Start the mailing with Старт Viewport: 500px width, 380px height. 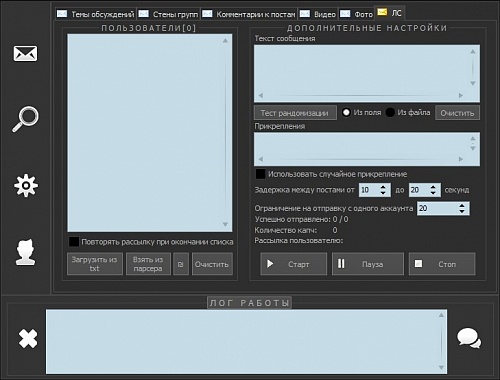293,264
